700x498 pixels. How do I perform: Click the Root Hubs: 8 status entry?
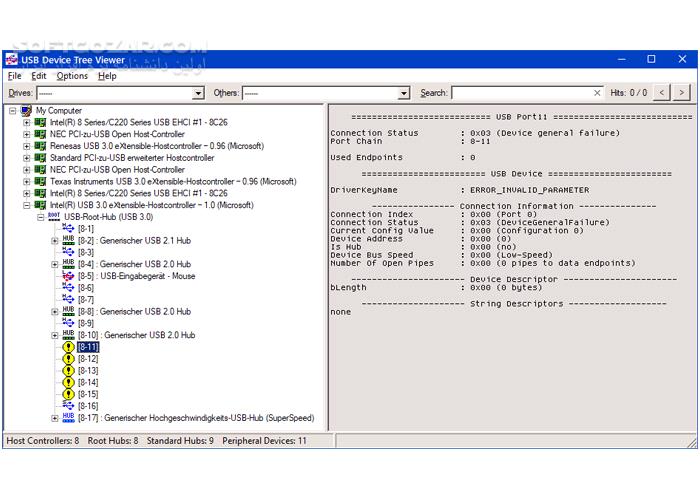coord(113,441)
